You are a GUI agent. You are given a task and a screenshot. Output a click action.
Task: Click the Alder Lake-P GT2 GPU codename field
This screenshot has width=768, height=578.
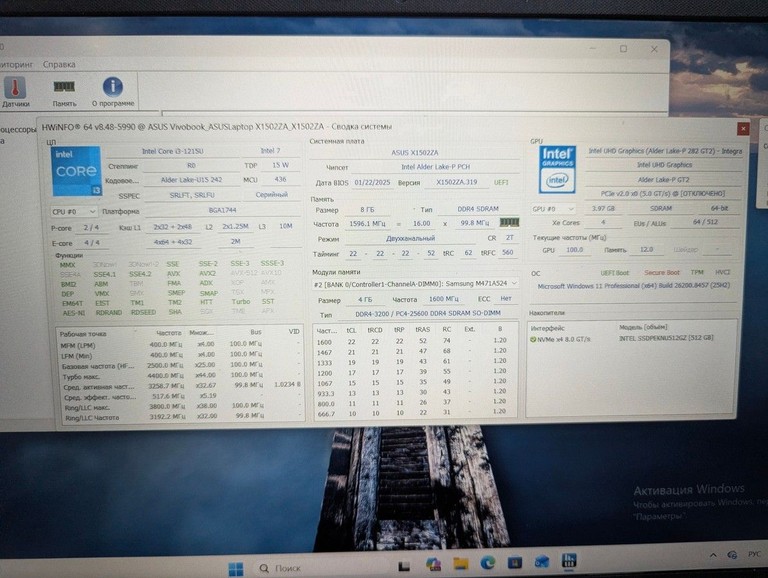(663, 179)
